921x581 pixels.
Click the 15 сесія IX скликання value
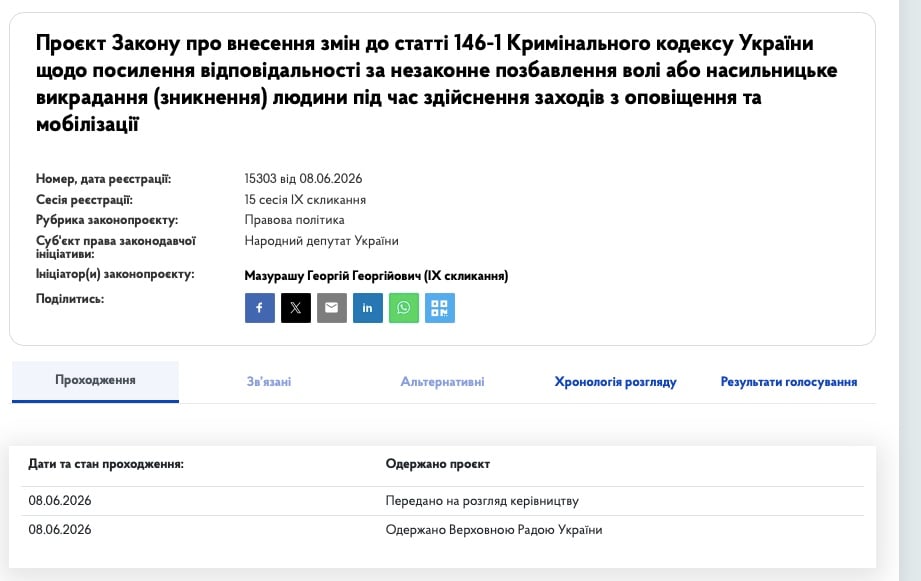(x=305, y=200)
